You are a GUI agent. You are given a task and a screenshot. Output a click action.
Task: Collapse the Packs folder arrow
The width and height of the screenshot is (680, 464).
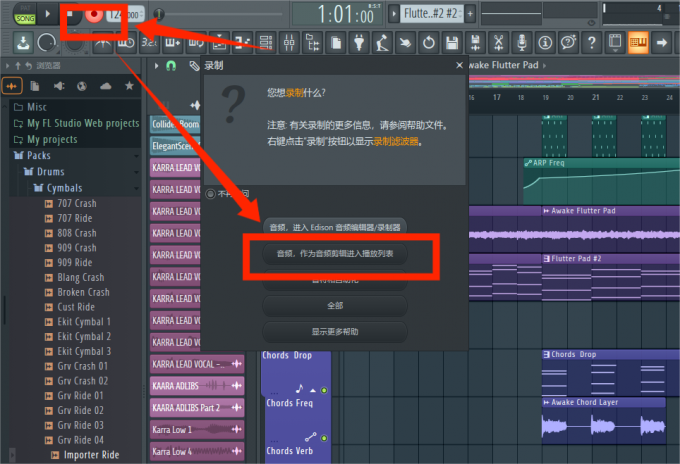137,156
